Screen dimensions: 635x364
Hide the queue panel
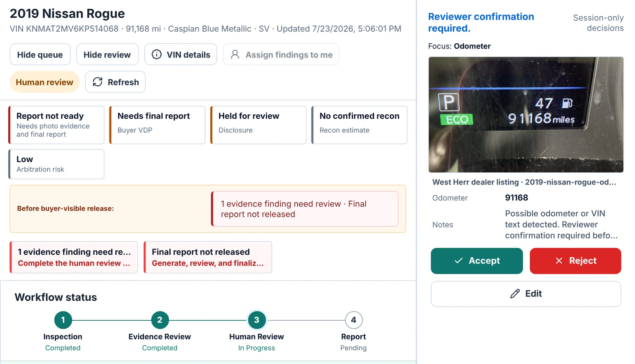pos(40,54)
